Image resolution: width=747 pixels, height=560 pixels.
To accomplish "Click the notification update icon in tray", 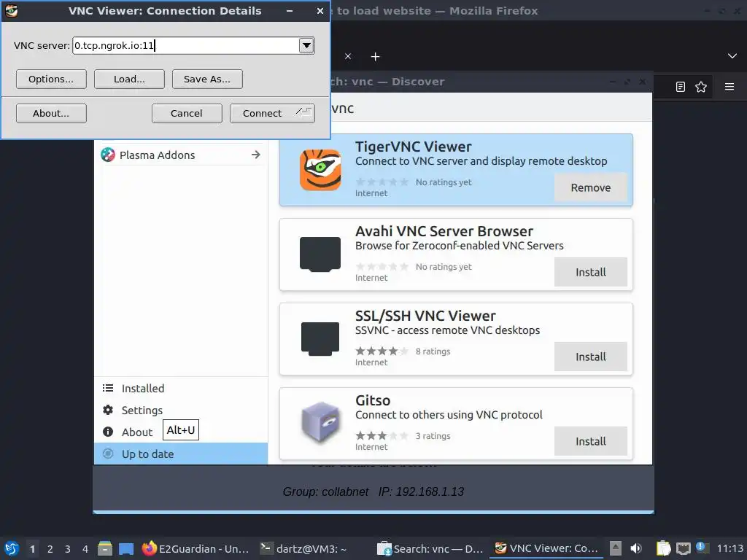I will 701,548.
